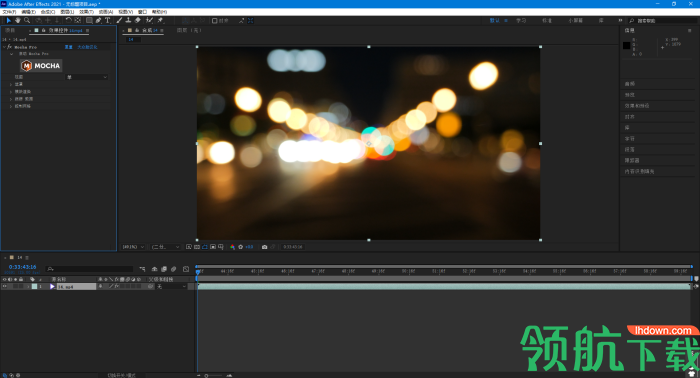The width and height of the screenshot is (700, 378).
Task: Toggle the solo box for layer 14.mp4
Action: coord(15,287)
